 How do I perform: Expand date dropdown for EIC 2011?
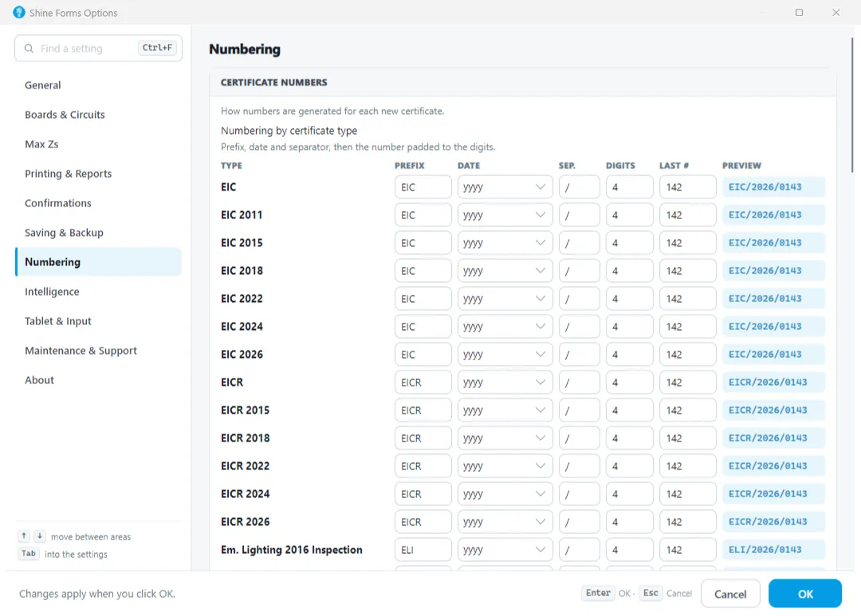coord(505,215)
